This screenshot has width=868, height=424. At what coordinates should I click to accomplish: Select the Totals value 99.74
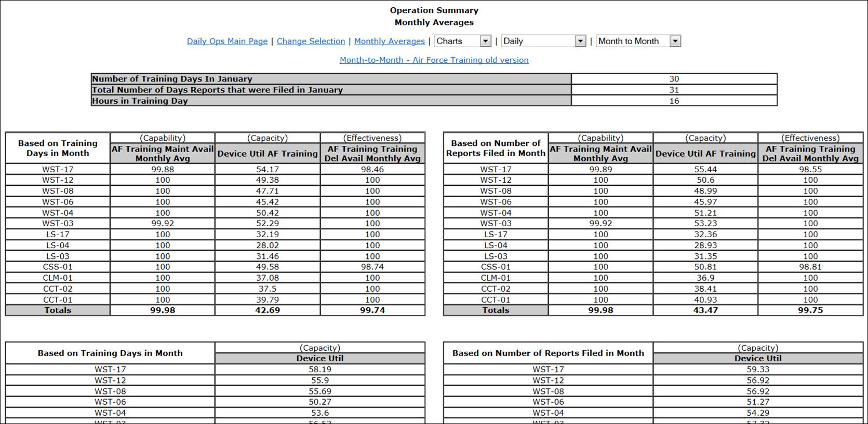click(x=372, y=310)
